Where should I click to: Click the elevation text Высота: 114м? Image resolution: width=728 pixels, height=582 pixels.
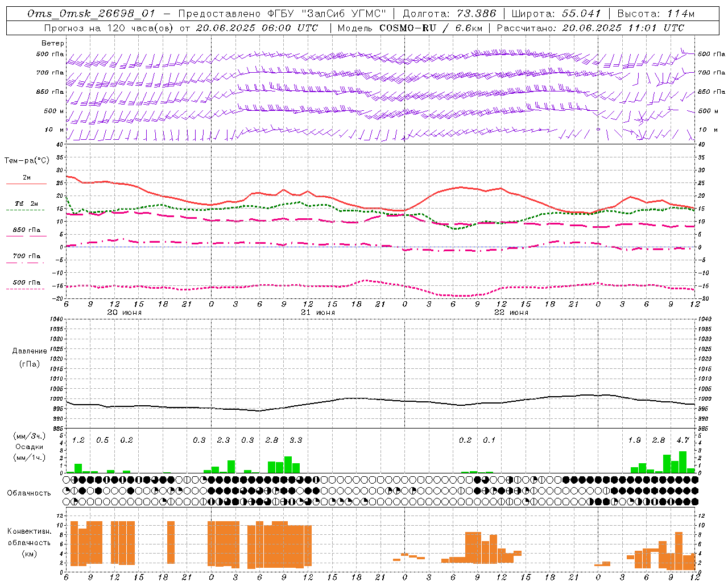pos(656,14)
